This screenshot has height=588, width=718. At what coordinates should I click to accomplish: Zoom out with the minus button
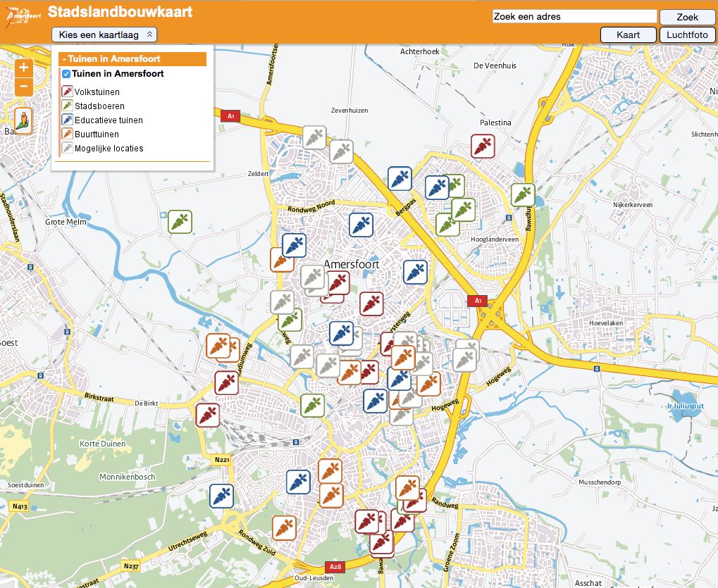point(23,87)
